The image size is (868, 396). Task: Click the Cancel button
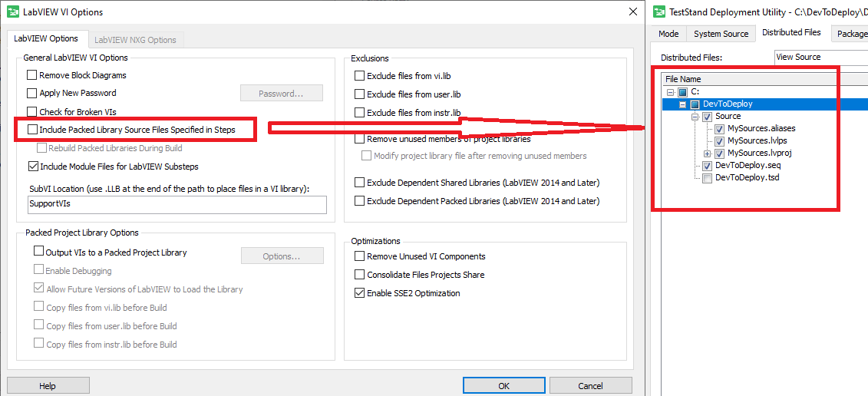591,385
